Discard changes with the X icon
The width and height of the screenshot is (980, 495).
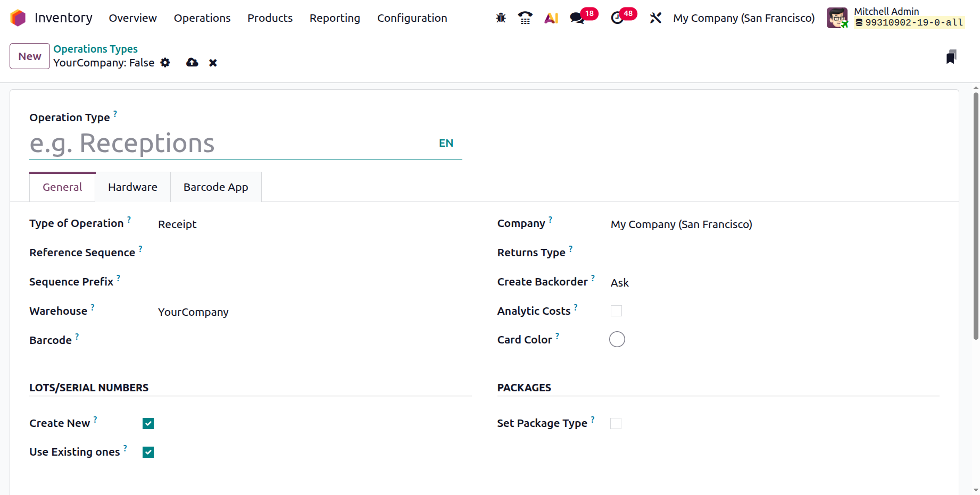pyautogui.click(x=213, y=63)
